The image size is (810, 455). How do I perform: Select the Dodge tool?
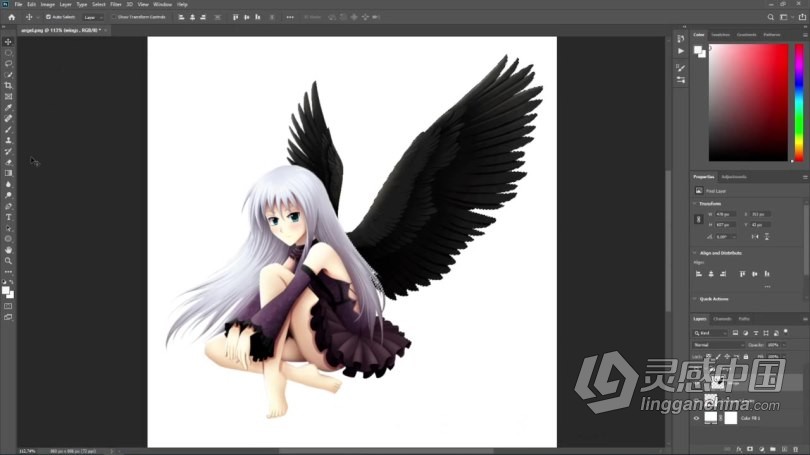(8, 195)
